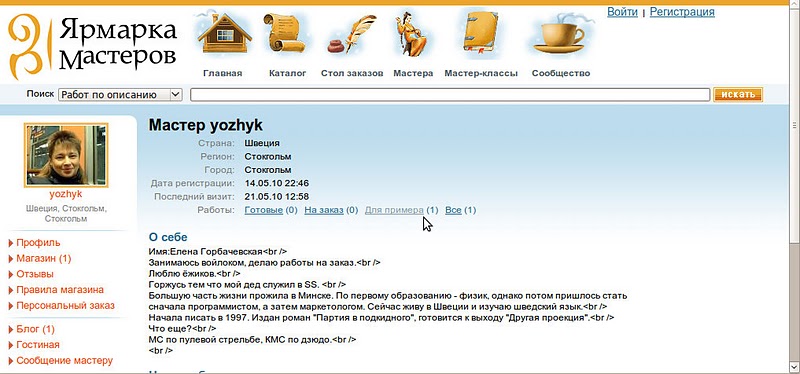Screen dimensions: 800x374
Task: Open the Отзывы sidebar item
Action: click(35, 275)
